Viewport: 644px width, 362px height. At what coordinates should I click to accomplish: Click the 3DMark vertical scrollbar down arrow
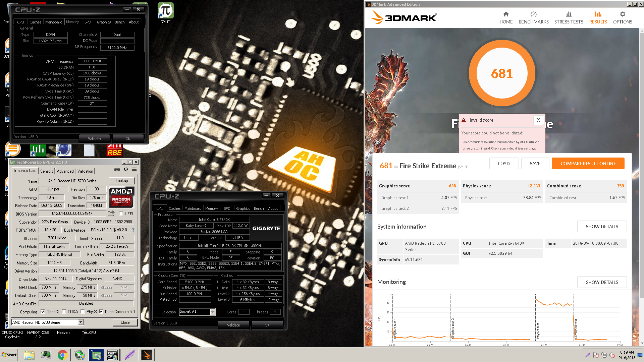pyautogui.click(x=642, y=343)
